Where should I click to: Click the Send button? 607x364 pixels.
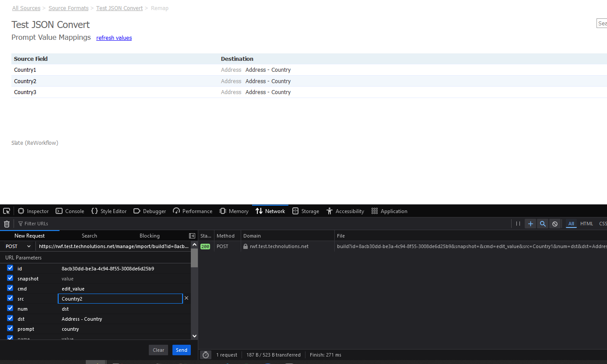point(182,350)
